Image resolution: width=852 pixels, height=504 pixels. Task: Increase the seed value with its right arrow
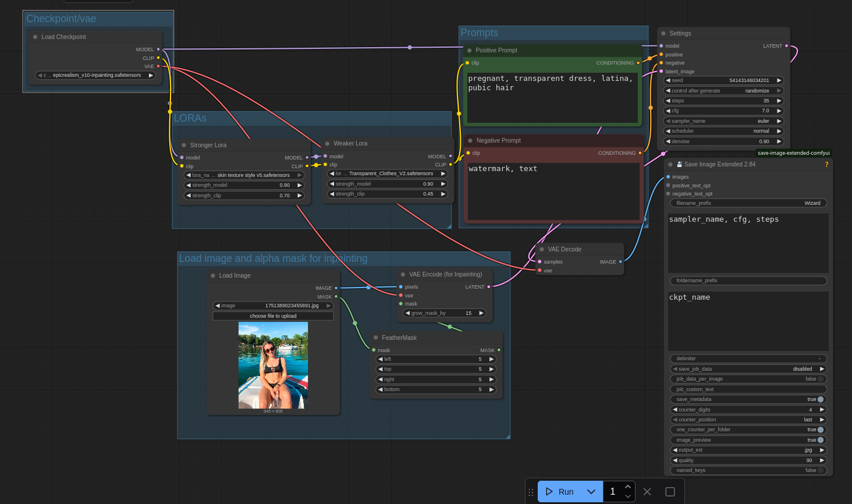pyautogui.click(x=779, y=80)
